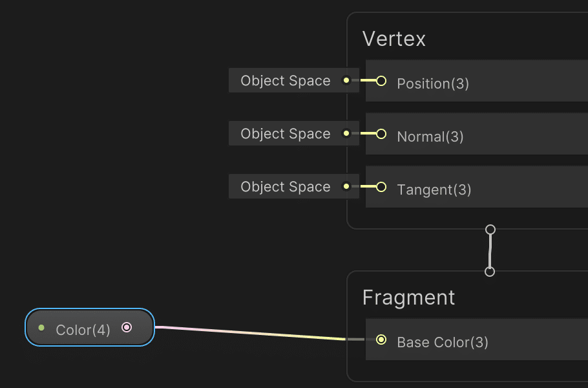
Task: Click the green dot on Color(4) node
Action: pyautogui.click(x=41, y=328)
